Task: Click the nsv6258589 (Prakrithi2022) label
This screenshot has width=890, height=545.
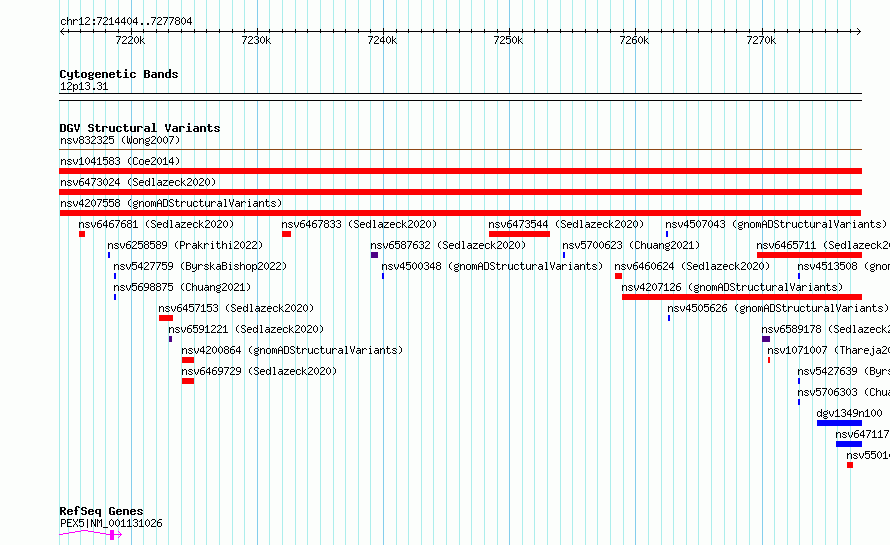Action: coord(185,245)
